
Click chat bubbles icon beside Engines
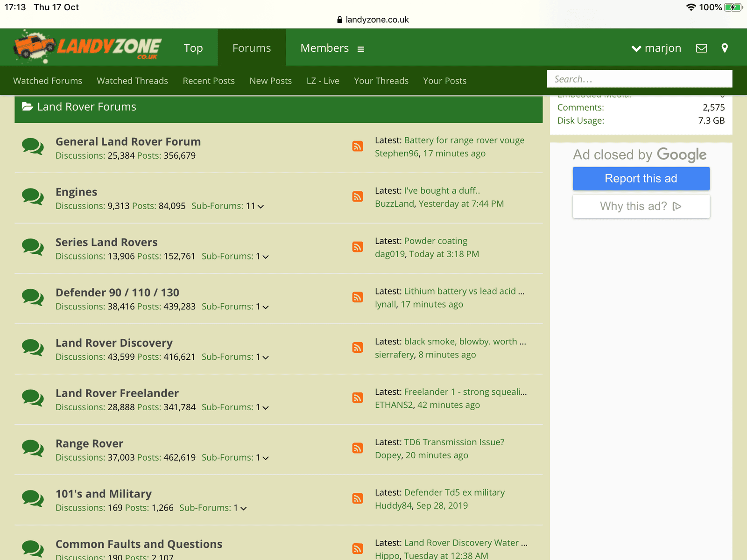pos(33,197)
